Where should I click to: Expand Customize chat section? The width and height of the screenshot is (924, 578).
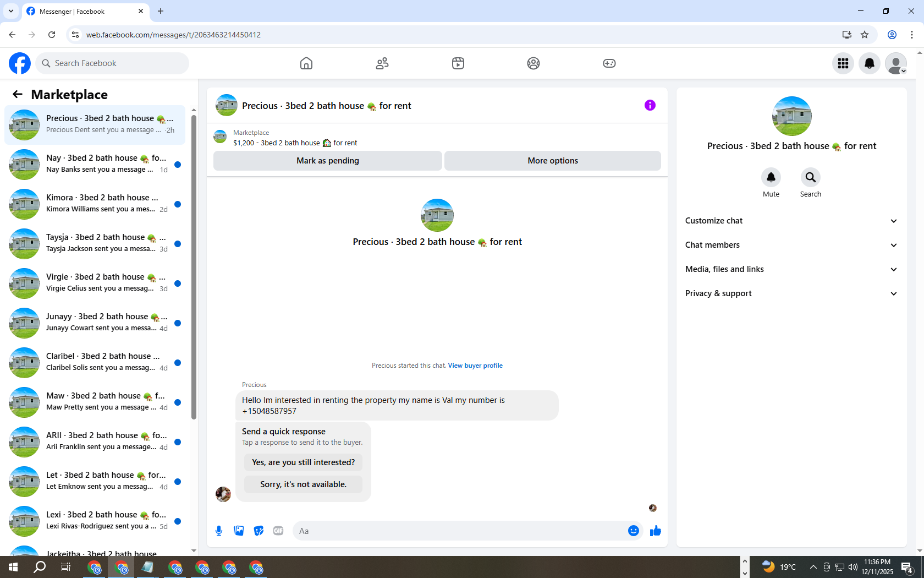[x=791, y=221]
